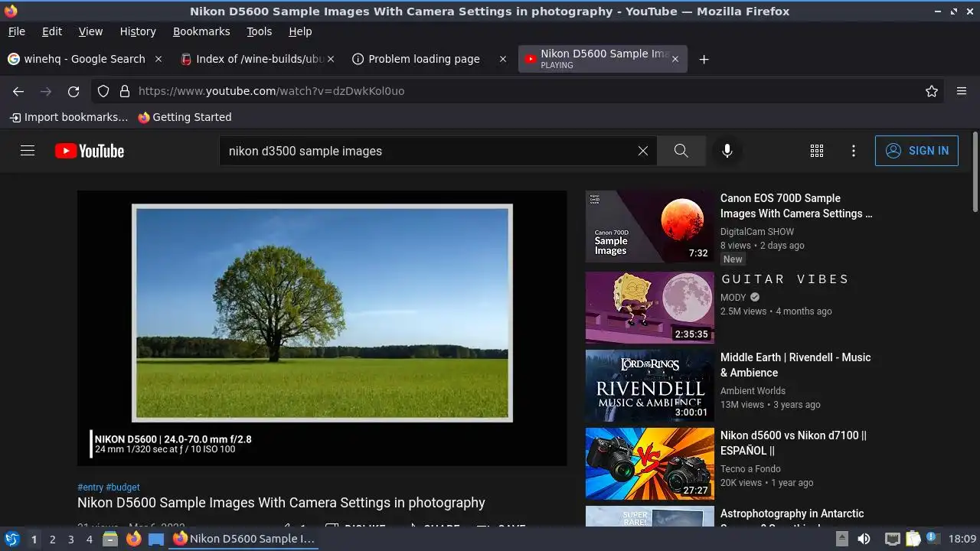Viewport: 980px width, 551px height.
Task: Open Nikon d5600 vs d7100 thumbnail
Action: point(649,464)
